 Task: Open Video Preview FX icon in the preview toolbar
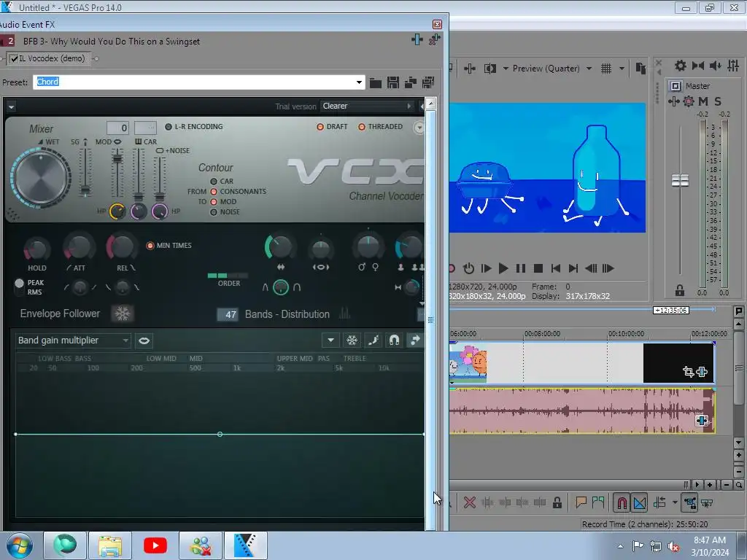pyautogui.click(x=469, y=69)
